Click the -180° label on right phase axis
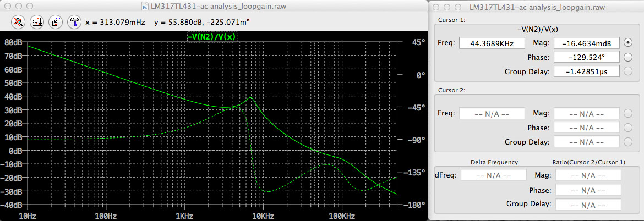This screenshot has width=644, height=221. point(413,205)
